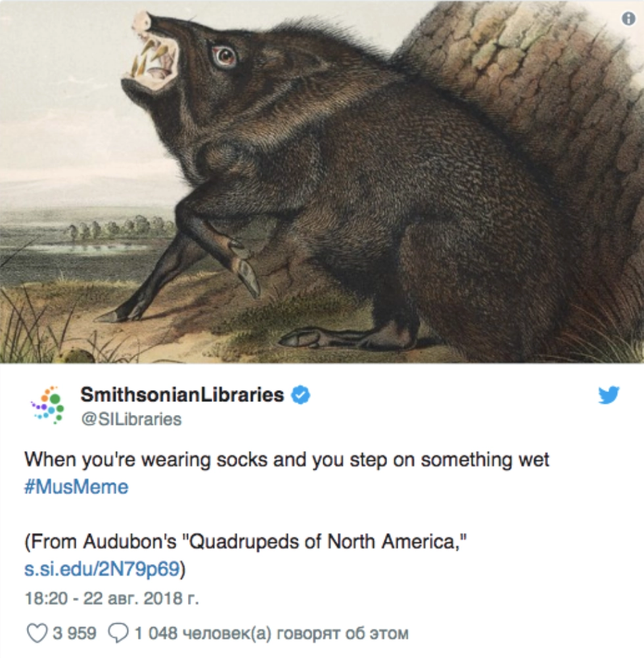Click the 3 959 likes count
Viewport: 644px width, 658px height.
click(x=74, y=633)
